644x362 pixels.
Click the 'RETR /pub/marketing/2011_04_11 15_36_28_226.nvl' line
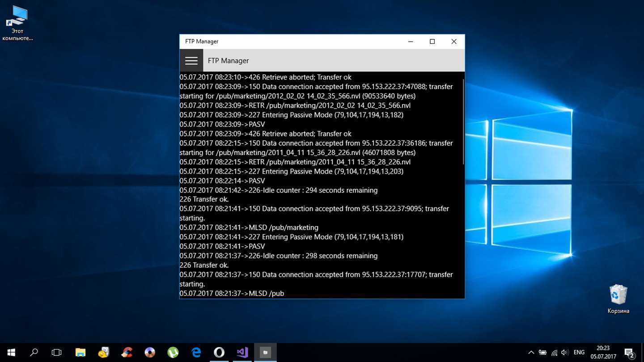(x=295, y=162)
